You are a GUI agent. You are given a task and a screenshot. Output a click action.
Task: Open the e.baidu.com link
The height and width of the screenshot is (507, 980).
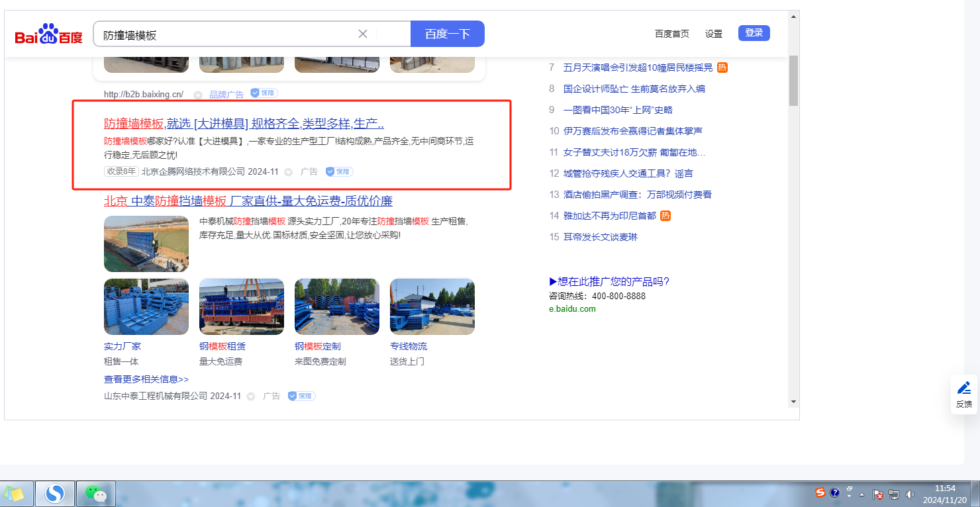point(572,309)
